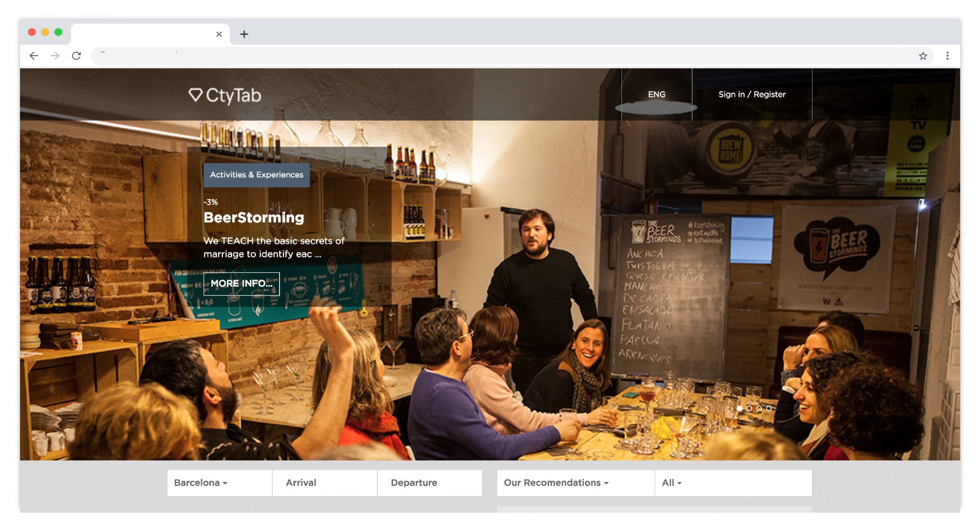Click Activities & Experiences tag
The height and width of the screenshot is (528, 980).
tap(256, 175)
